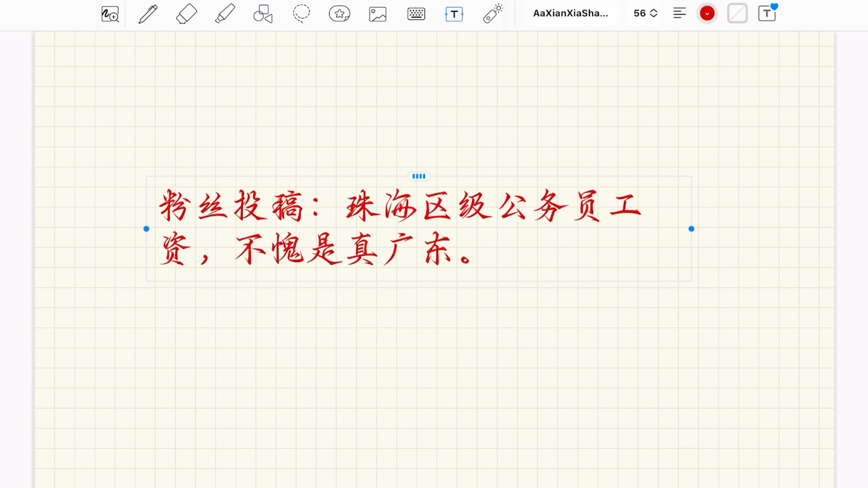Select the Lasso selection tool
Screen dimensions: 868x488
click(301, 13)
